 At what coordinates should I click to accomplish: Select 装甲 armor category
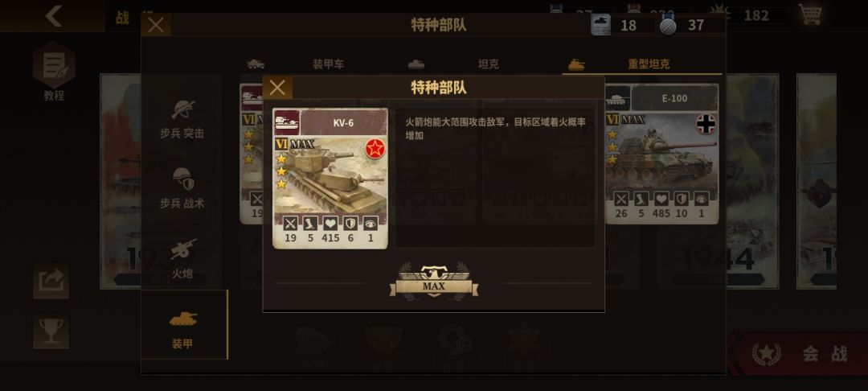point(182,328)
